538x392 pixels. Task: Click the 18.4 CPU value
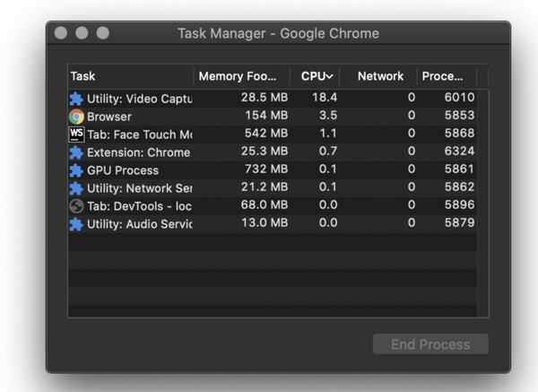click(325, 98)
